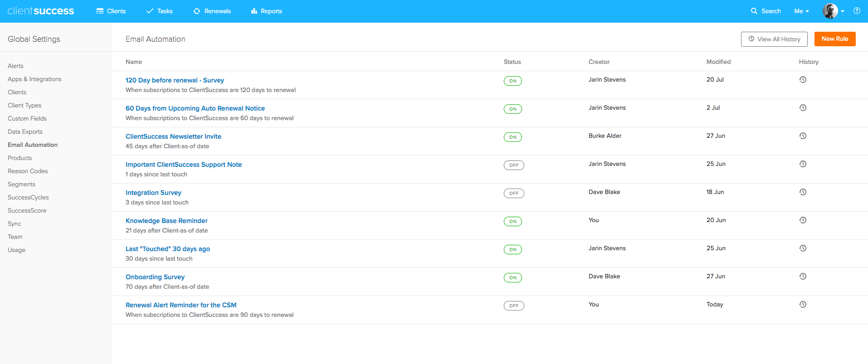Open history for Renewal Alert Reminder for CSM

803,305
